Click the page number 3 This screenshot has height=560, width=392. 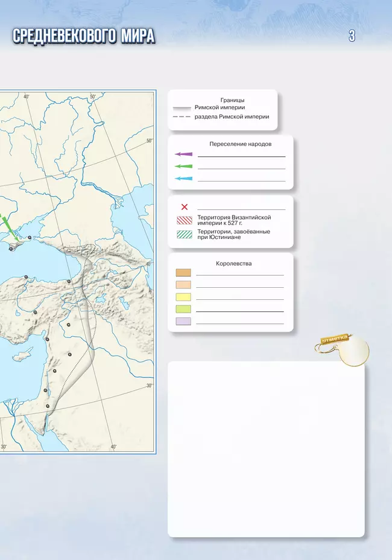point(352,36)
